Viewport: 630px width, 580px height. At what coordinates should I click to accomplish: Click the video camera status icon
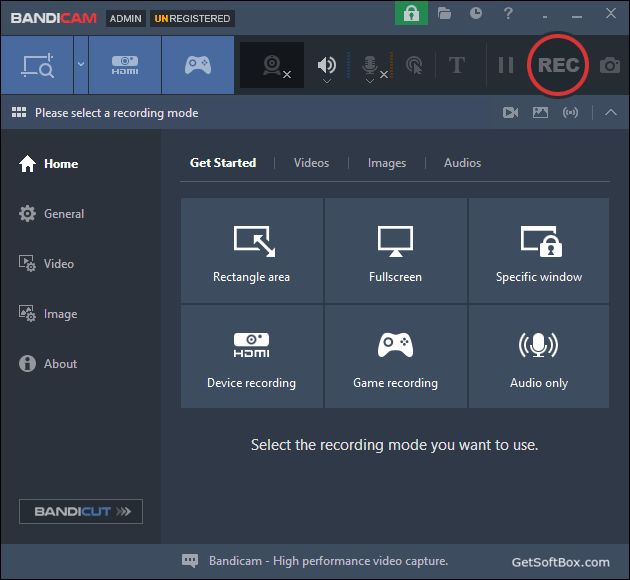tap(510, 112)
